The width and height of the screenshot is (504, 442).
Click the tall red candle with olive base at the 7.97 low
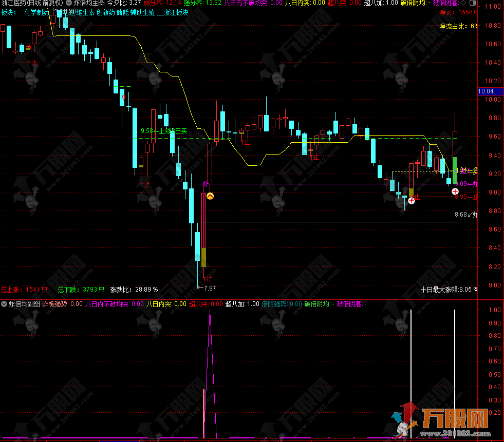point(203,229)
